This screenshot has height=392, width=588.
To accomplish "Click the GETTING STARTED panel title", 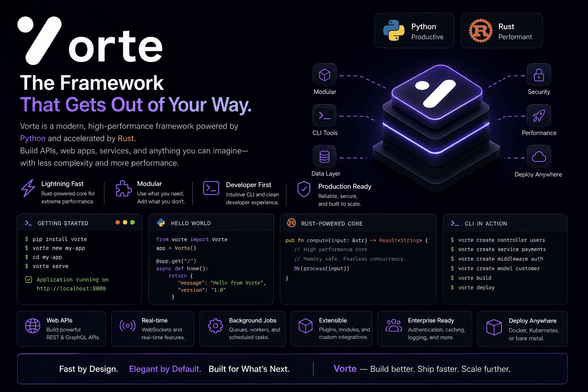I will [63, 223].
